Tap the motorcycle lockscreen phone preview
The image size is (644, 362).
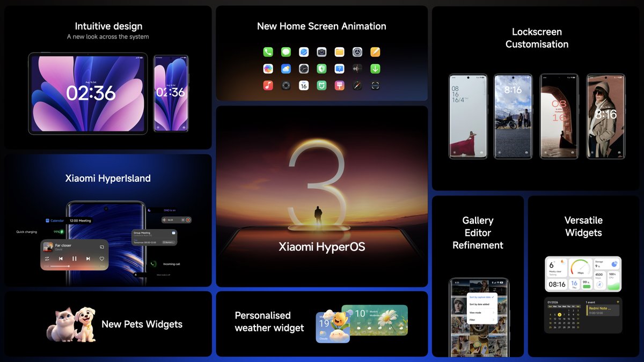point(513,116)
